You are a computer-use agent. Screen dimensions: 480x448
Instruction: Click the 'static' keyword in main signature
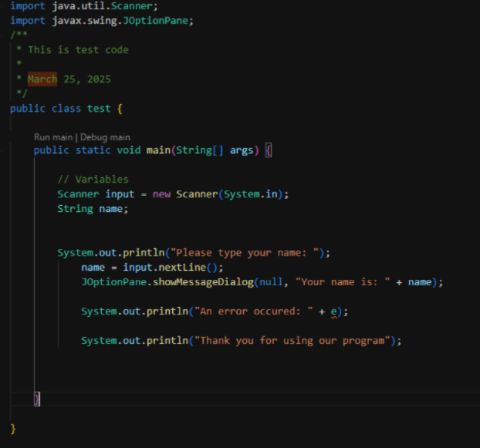pyautogui.click(x=93, y=150)
